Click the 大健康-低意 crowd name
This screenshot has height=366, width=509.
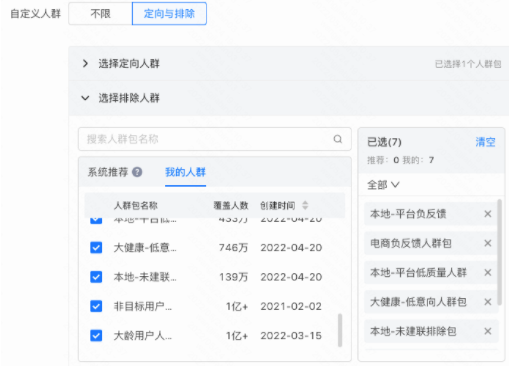(145, 248)
